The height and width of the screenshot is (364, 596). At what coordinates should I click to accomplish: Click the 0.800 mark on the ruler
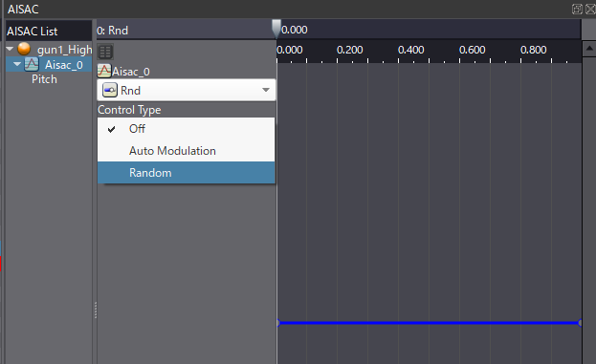tap(533, 50)
